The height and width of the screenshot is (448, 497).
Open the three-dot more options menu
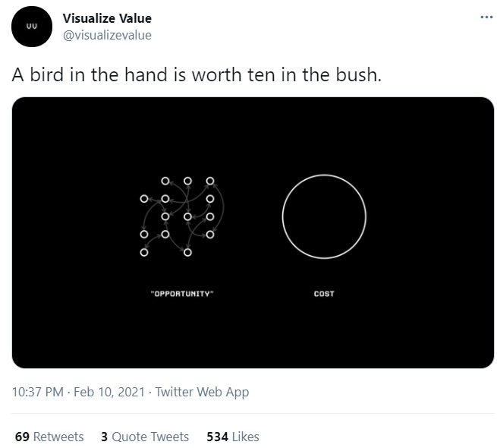tap(482, 17)
